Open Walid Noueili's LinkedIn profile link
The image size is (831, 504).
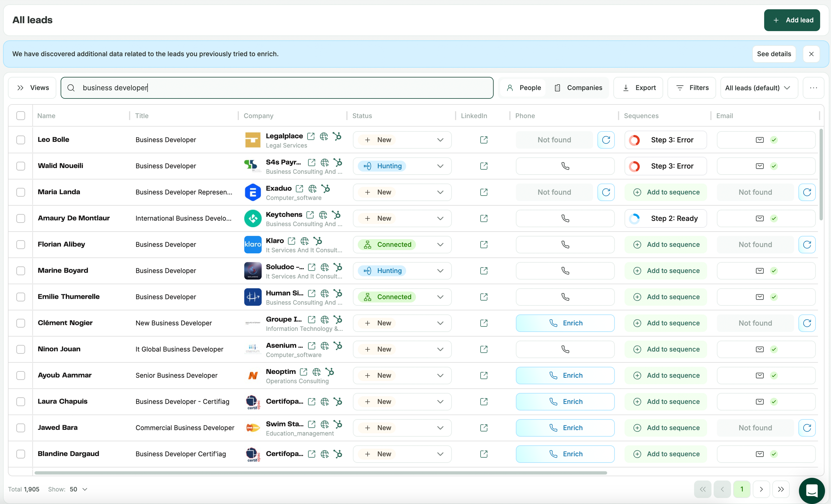484,166
